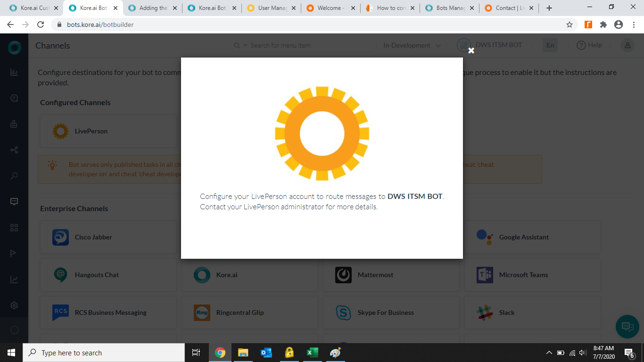Select the Channels chat icon in sidebar
The height and width of the screenshot is (362, 644).
point(14,202)
